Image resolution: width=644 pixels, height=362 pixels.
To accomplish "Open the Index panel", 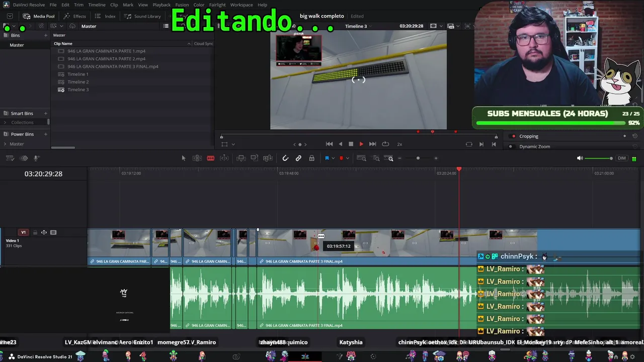I will [x=106, y=16].
